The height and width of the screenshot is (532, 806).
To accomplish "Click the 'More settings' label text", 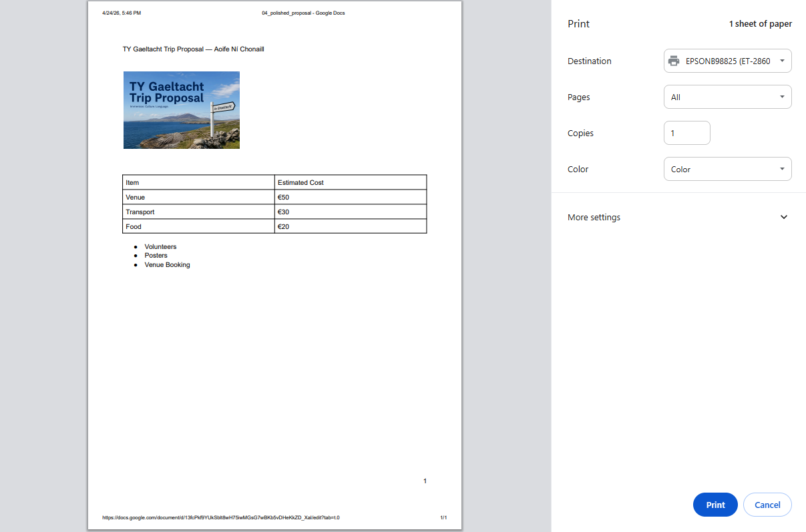I will [594, 217].
